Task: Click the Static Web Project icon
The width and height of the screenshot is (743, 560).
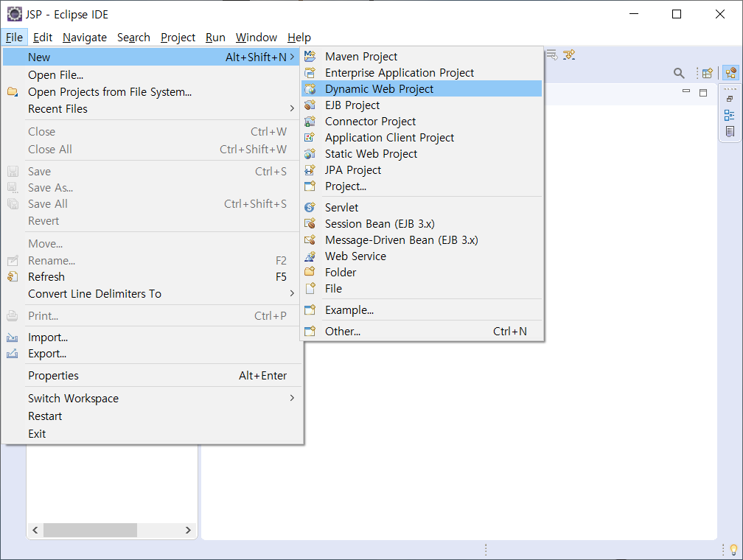Action: [310, 153]
